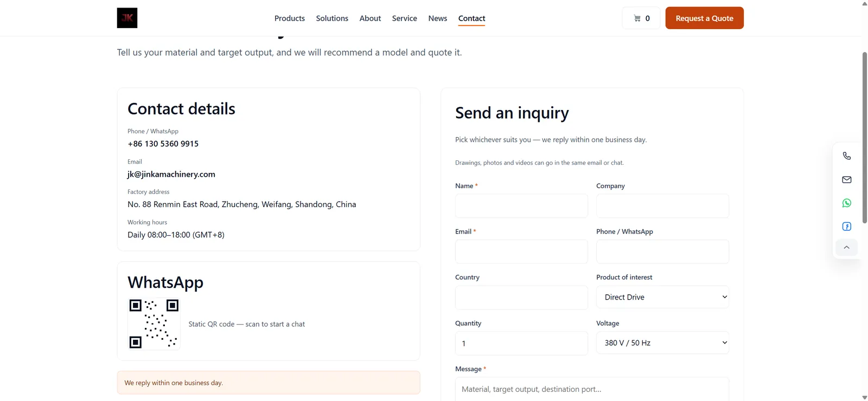868x401 pixels.
Task: Click the Facebook icon in floating sidebar
Action: click(x=846, y=227)
